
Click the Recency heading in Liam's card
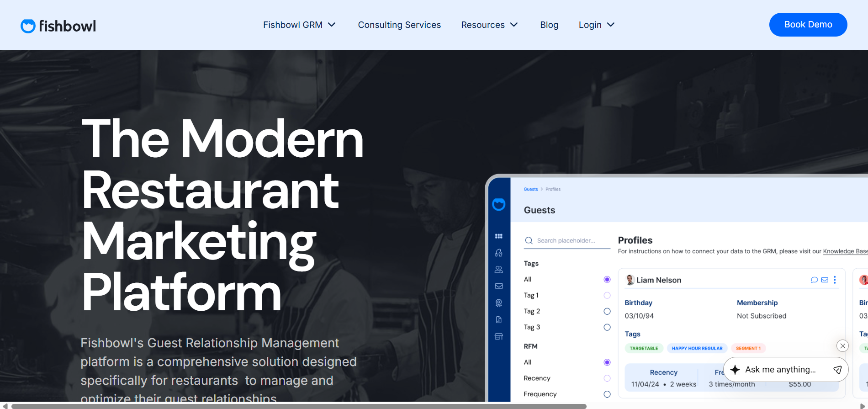(664, 372)
